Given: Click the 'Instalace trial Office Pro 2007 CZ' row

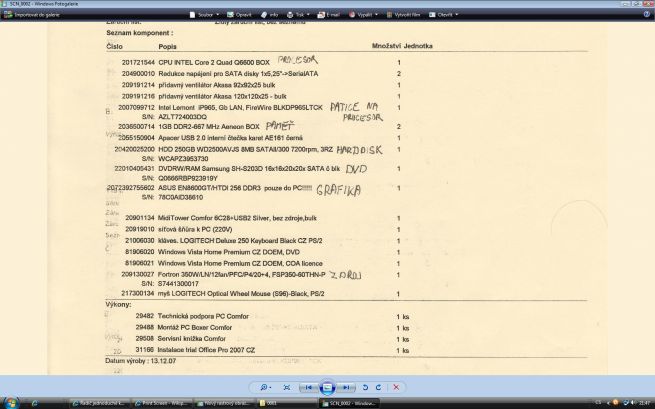Looking at the screenshot, I should [x=206, y=350].
